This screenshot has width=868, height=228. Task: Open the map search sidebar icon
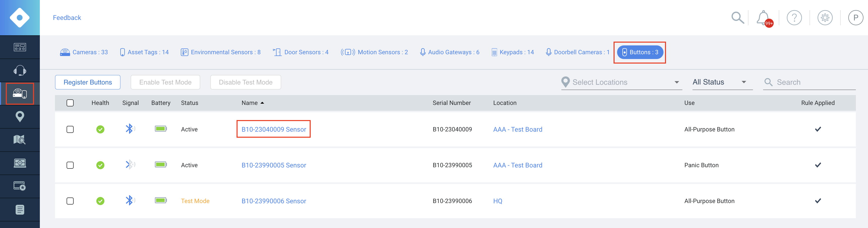(20, 139)
